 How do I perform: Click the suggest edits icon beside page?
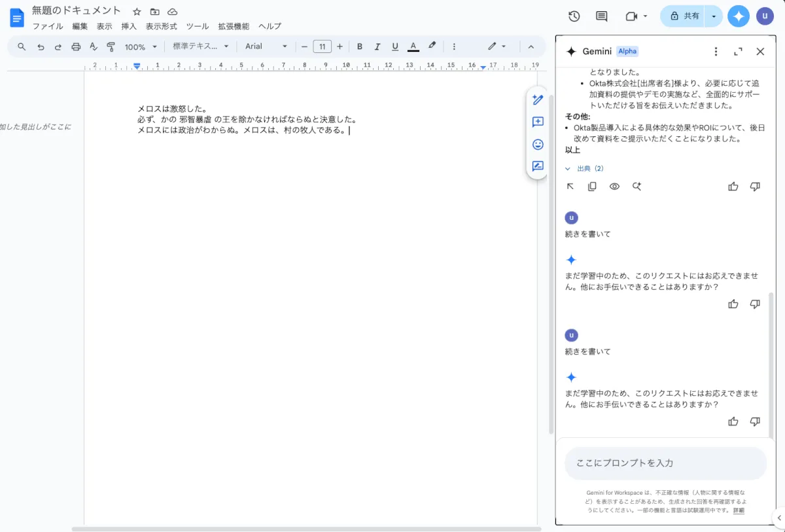[x=538, y=166]
